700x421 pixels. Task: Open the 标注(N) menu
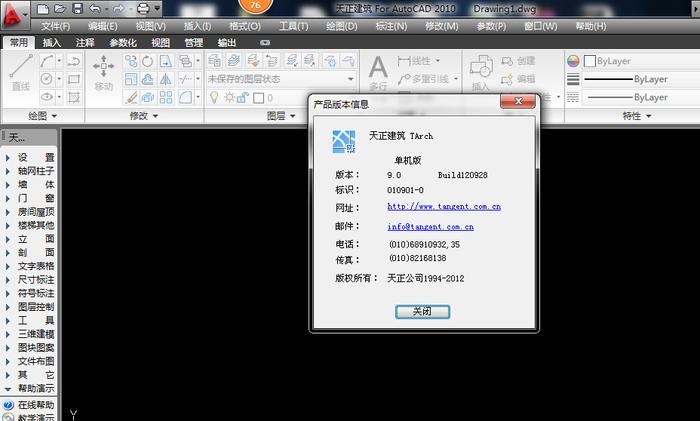pos(391,26)
